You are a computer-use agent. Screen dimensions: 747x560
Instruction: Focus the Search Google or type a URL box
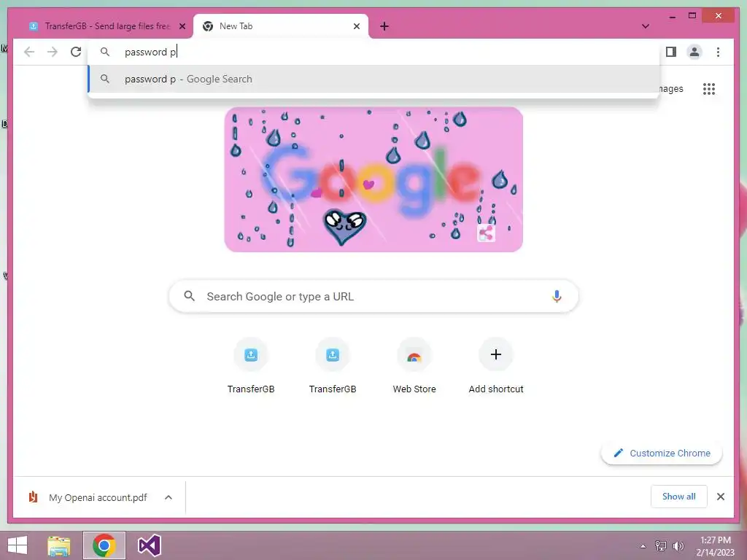(x=373, y=296)
